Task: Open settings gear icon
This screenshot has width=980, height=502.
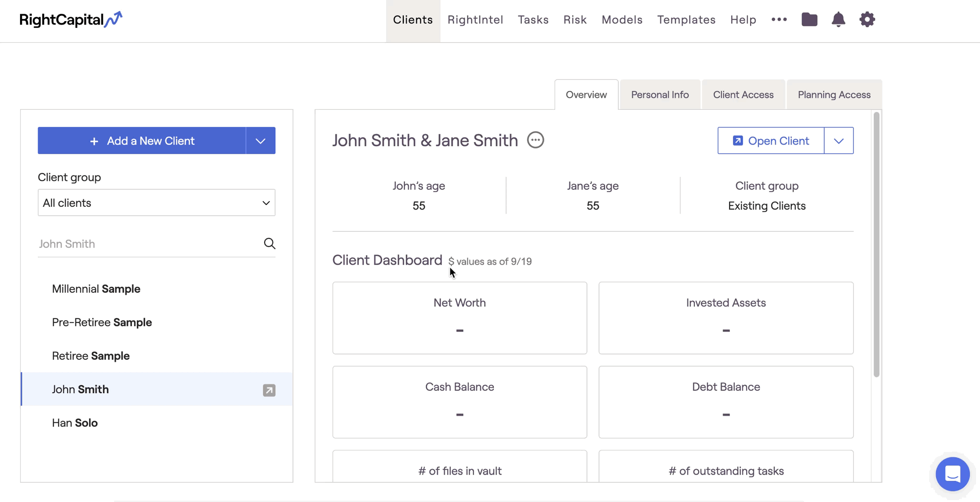Action: [867, 20]
